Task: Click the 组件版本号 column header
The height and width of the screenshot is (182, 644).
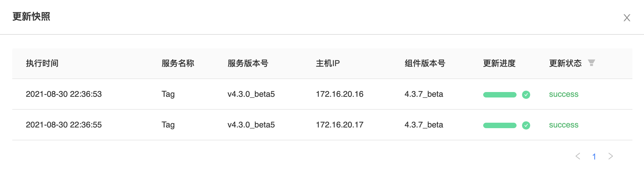Action: [425, 63]
